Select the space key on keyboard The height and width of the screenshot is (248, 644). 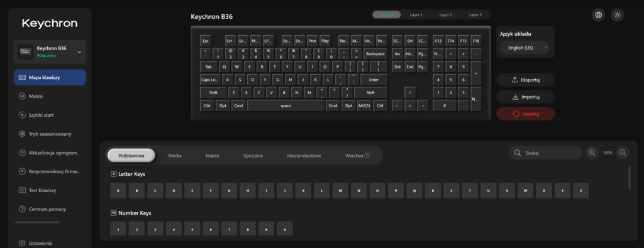tap(286, 105)
